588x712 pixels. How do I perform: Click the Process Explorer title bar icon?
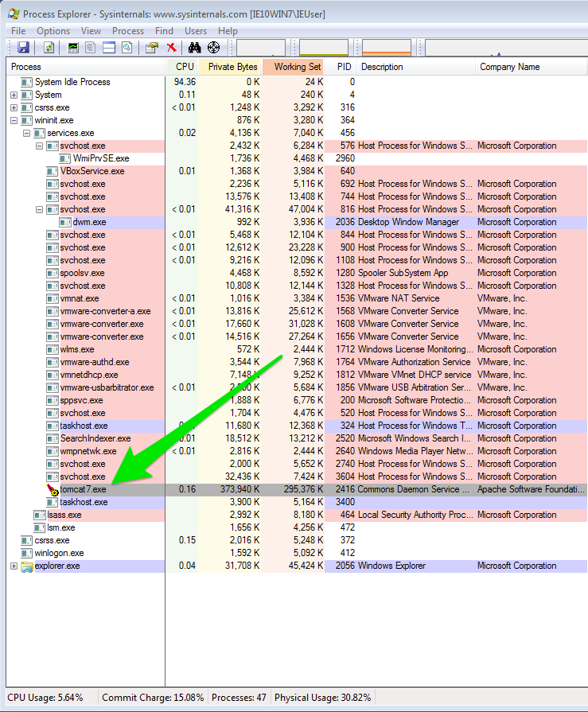click(x=14, y=14)
